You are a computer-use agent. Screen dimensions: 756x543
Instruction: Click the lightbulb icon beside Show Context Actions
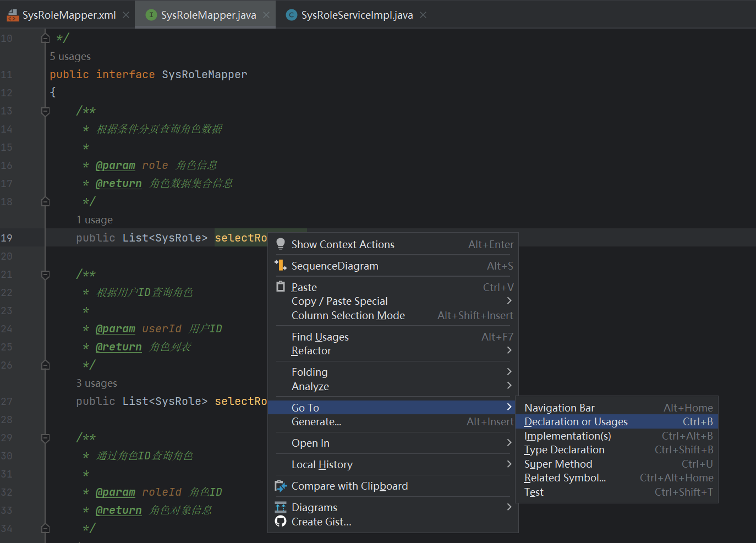281,244
